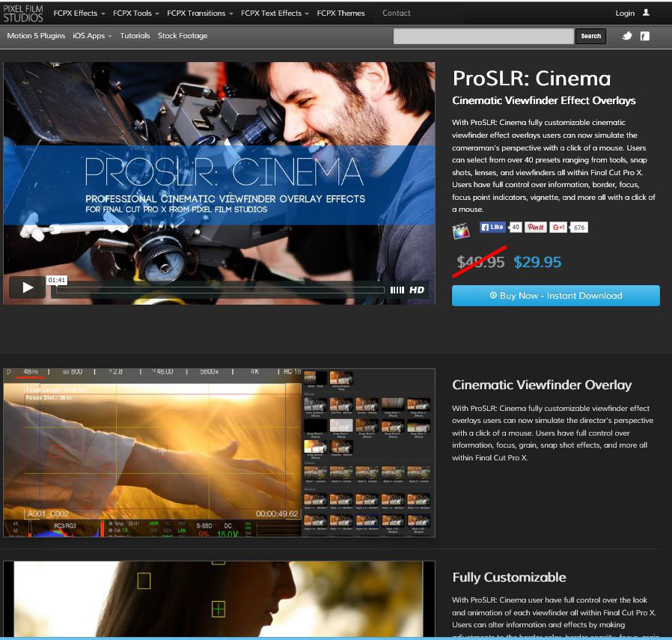Toggle video playback with the play button
The image size is (672, 640).
[26, 287]
